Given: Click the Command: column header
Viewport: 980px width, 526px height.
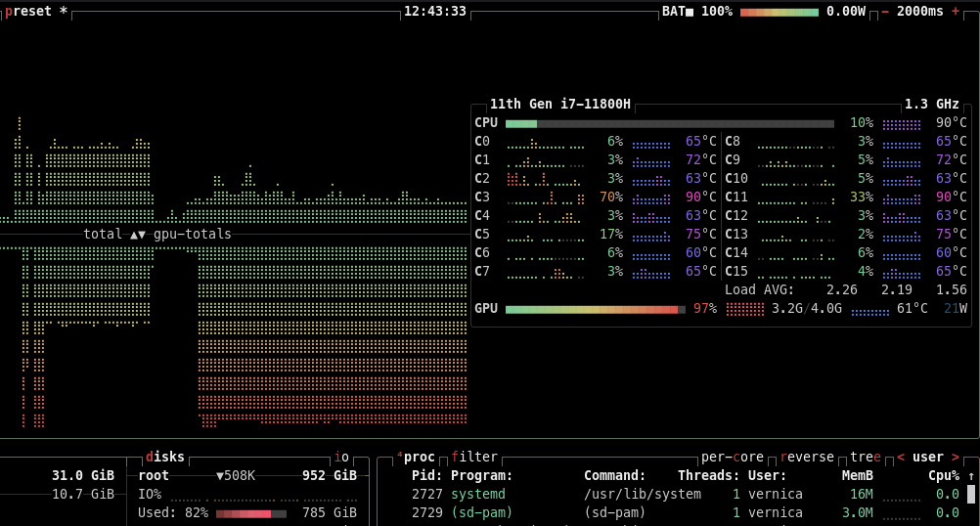Looking at the screenshot, I should coord(614,476).
